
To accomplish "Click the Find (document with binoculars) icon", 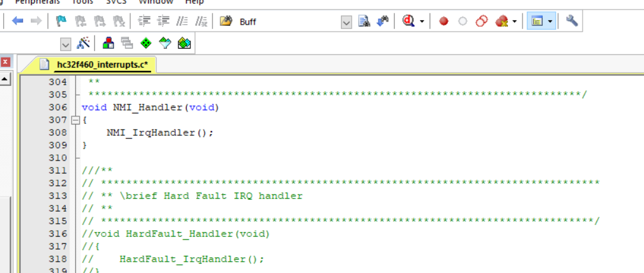I will click(364, 21).
